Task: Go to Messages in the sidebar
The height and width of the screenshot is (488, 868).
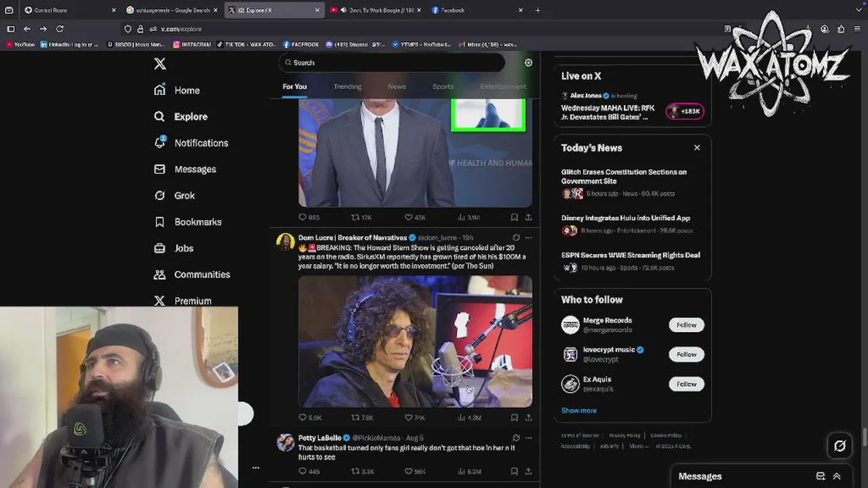Action: (x=185, y=169)
